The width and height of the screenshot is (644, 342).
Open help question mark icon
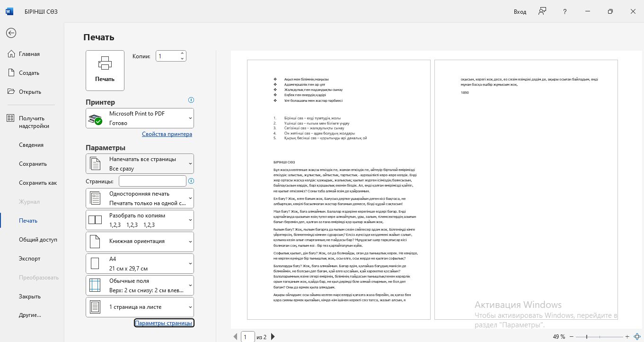coord(565,12)
